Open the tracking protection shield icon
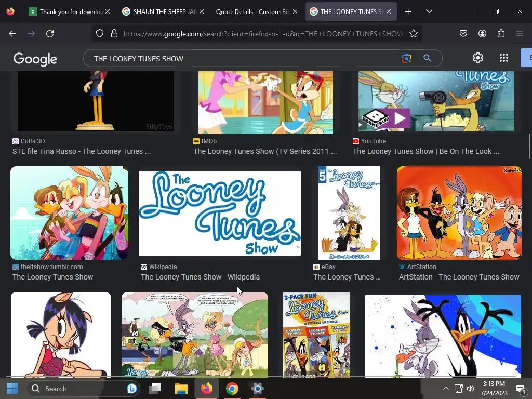Viewport: 532px width, 399px height. click(99, 33)
